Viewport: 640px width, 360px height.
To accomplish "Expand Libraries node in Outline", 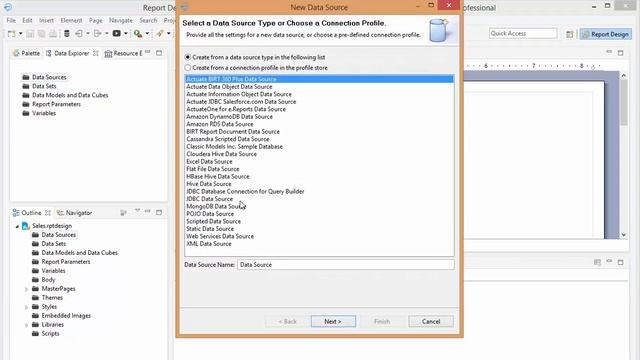I will [x=27, y=325].
